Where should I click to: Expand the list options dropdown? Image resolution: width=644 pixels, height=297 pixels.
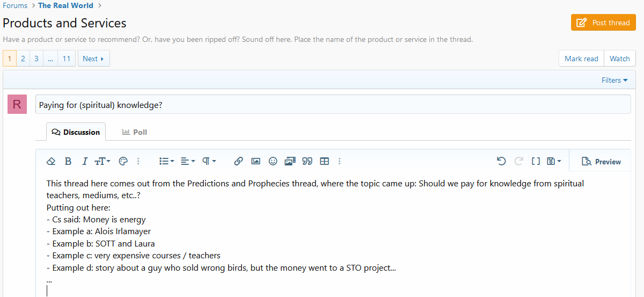(166, 161)
